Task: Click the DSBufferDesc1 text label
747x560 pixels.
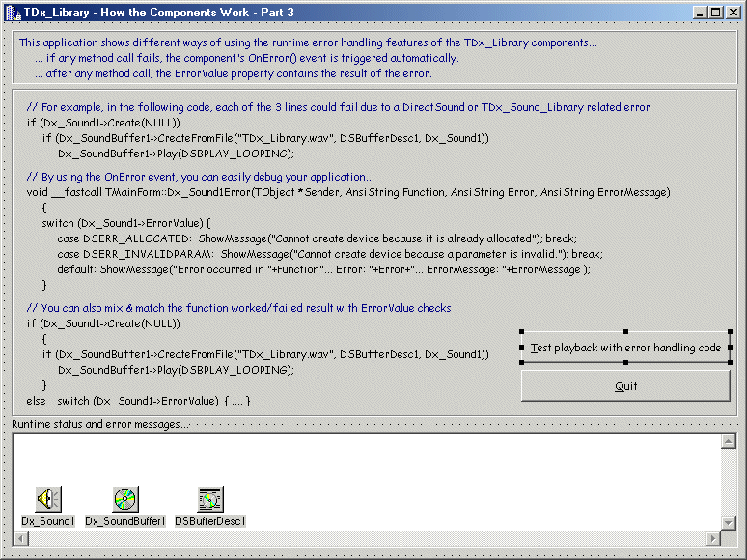Action: [210, 521]
